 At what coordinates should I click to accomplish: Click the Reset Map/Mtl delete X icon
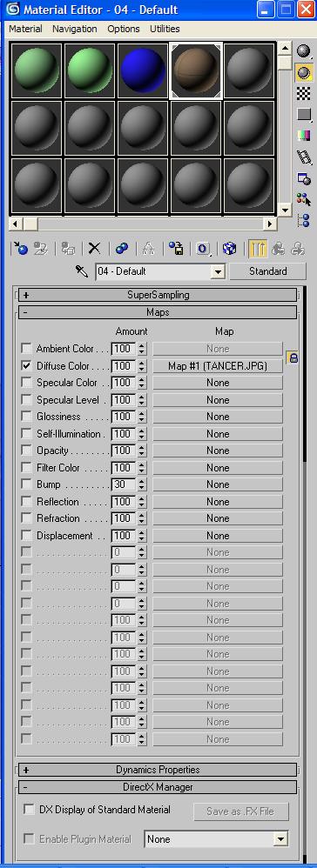tap(95, 249)
